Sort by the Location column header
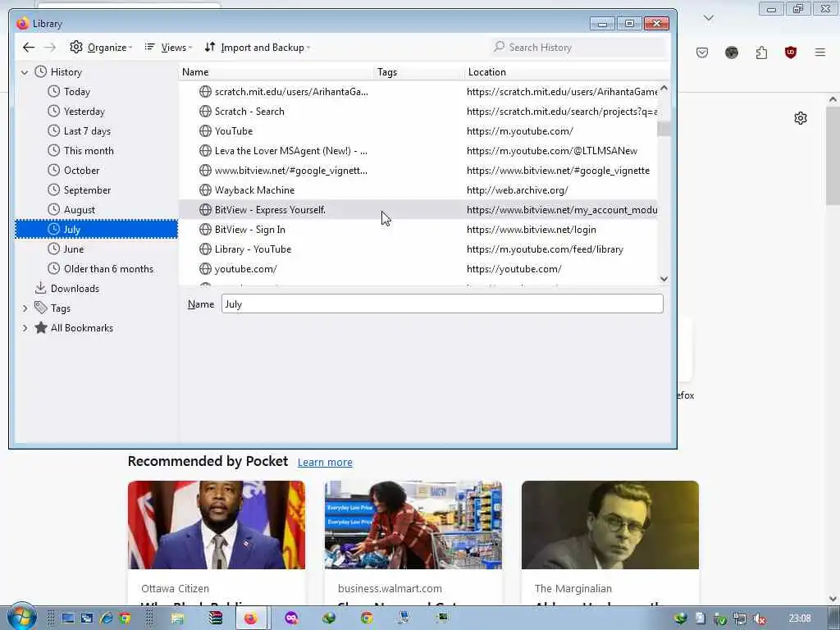 (x=567, y=72)
